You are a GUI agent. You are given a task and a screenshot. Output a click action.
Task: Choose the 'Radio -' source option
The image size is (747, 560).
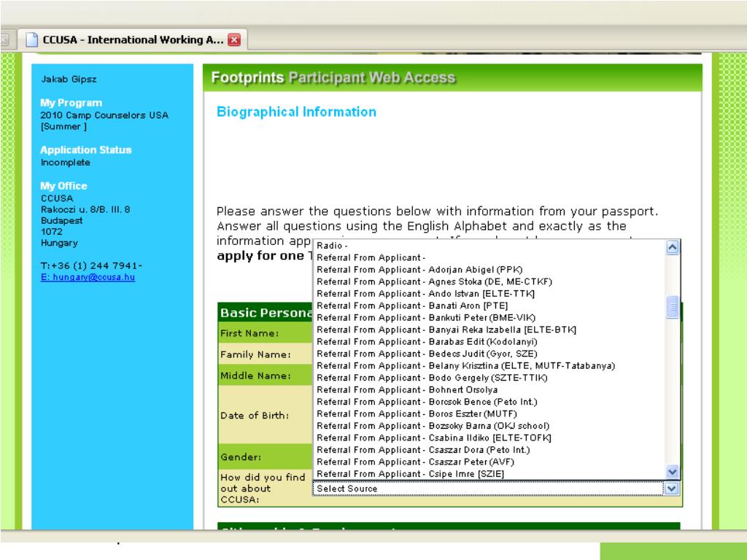pos(489,246)
